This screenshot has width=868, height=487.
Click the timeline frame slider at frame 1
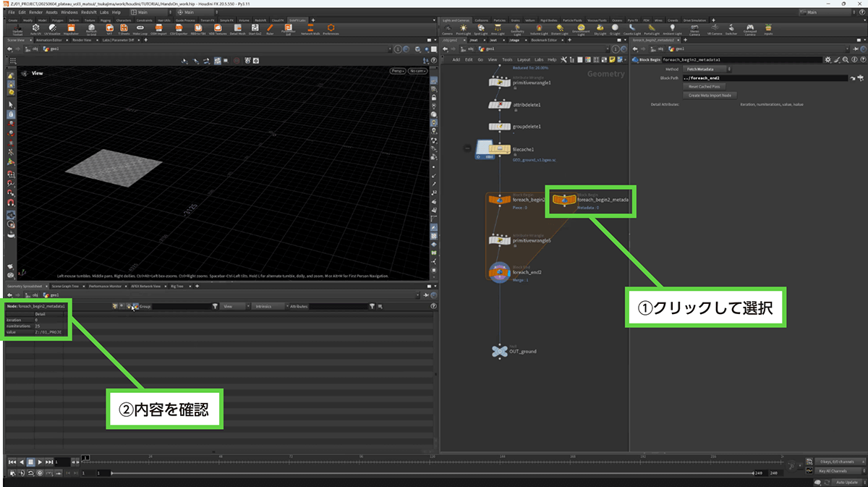(x=85, y=461)
